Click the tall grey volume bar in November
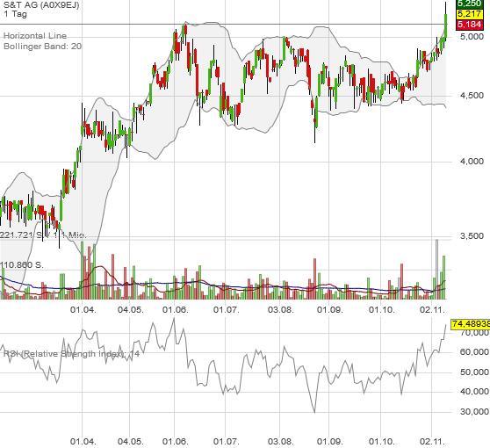Screen dimensions: 490x448 click(x=437, y=269)
